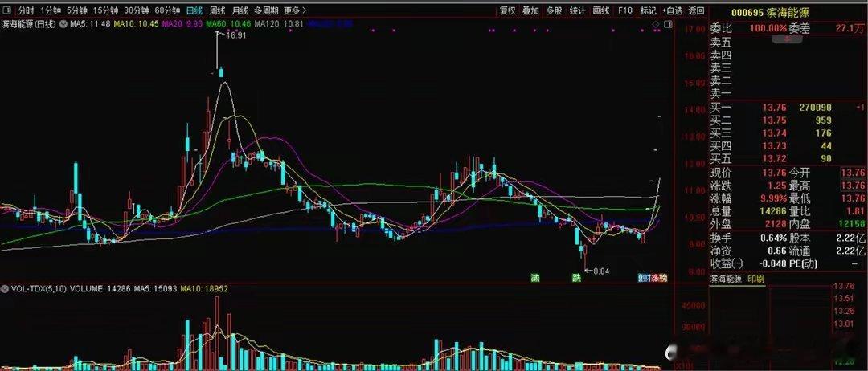Click the 复权 button
The height and width of the screenshot is (371, 868).
point(508,10)
